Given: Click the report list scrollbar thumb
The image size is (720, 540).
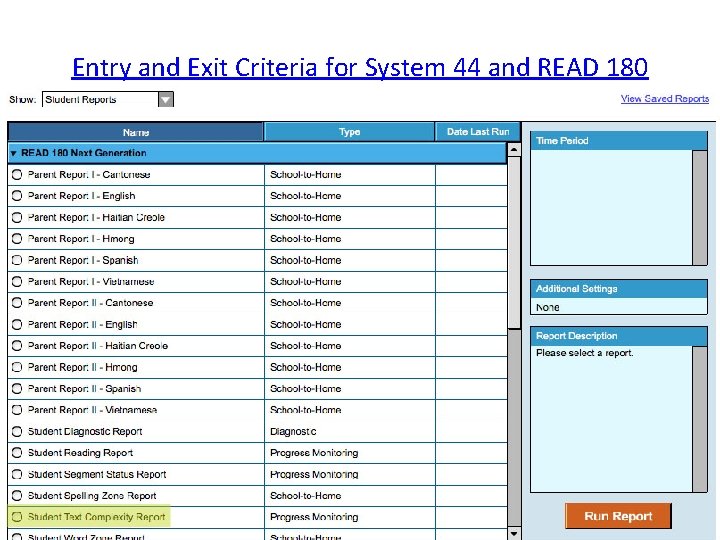Looking at the screenshot, I should (x=514, y=242).
